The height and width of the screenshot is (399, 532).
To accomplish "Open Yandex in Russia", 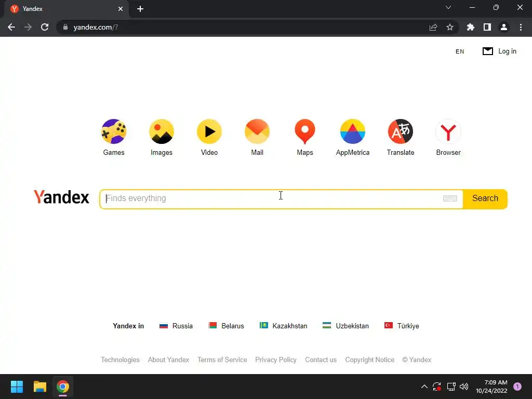I will pyautogui.click(x=176, y=326).
